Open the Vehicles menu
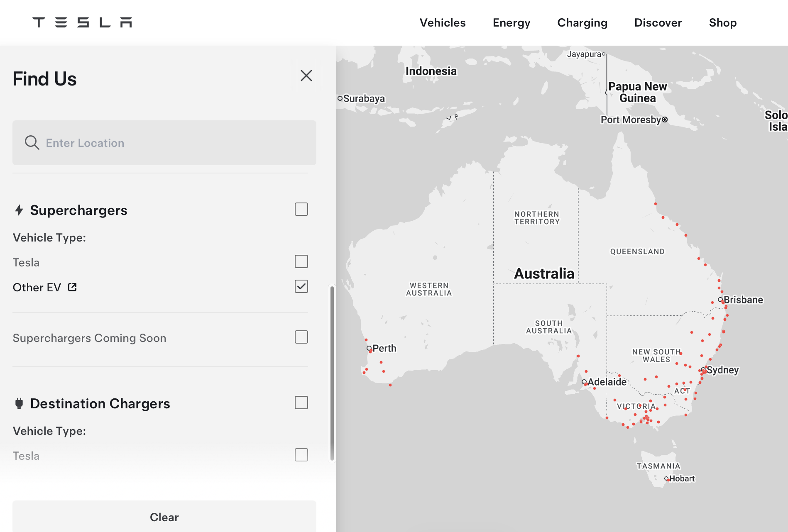788x532 pixels. pos(443,23)
